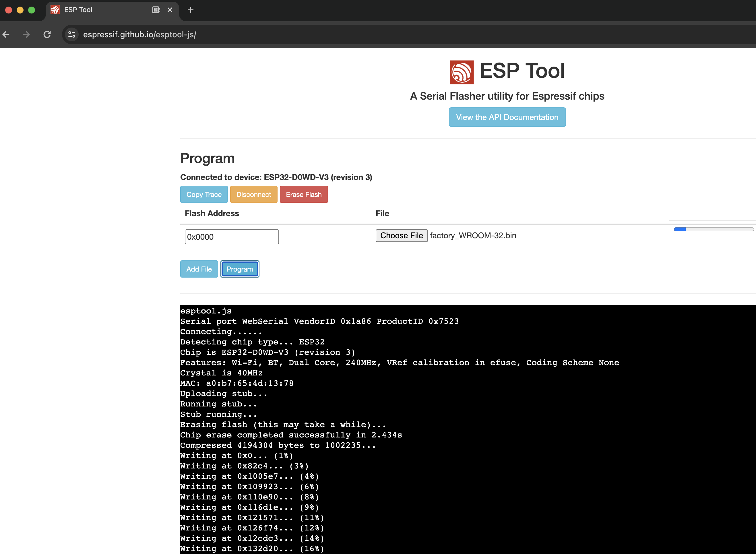The height and width of the screenshot is (554, 756).
Task: Click the browser back navigation arrow
Action: tap(6, 34)
